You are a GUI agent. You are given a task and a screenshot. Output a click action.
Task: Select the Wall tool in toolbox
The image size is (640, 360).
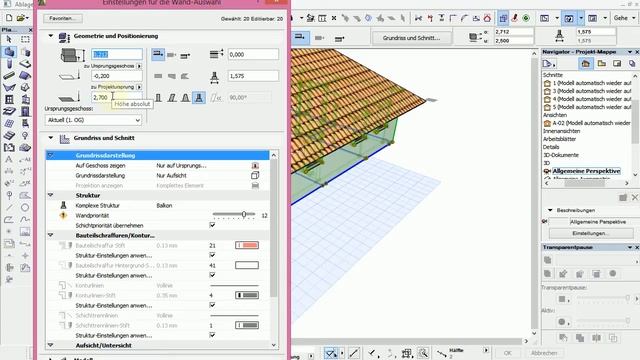tap(9, 52)
